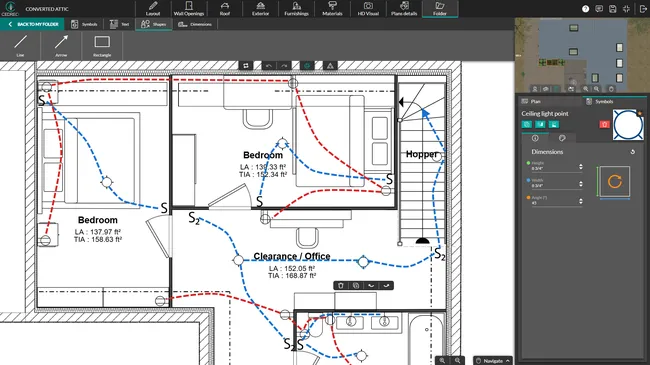
Task: Delete symbol with the red trash button
Action: (604, 124)
